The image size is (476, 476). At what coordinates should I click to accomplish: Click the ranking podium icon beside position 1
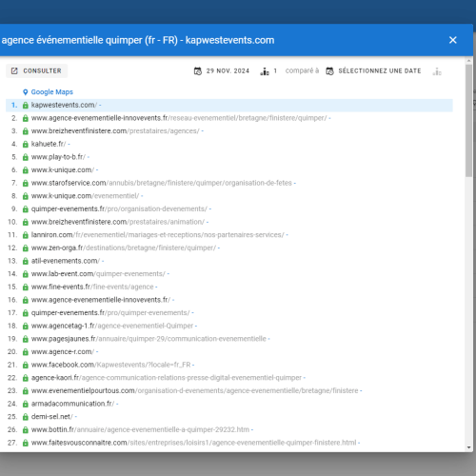[x=265, y=71]
